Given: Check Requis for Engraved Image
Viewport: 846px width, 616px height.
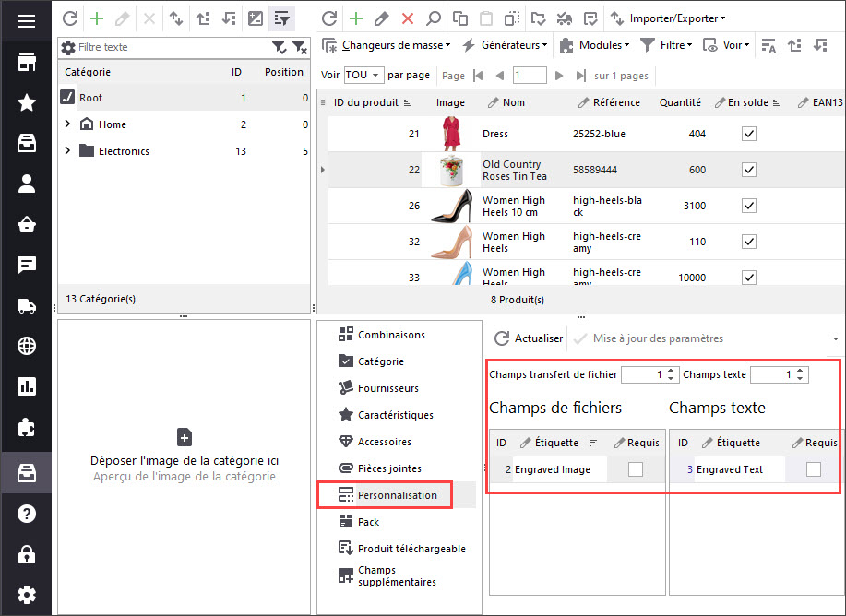Looking at the screenshot, I should pos(636,469).
